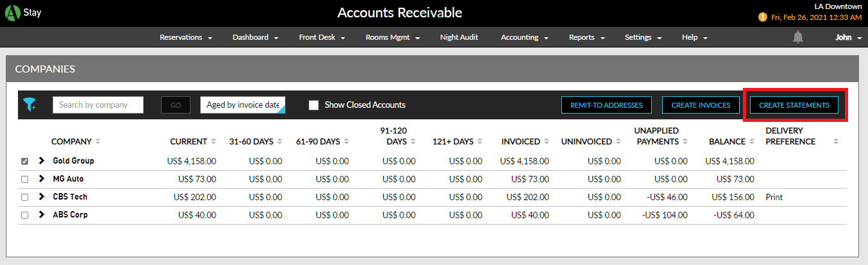Expand the MG Auto company row
Viewport: 868px width, 265px height.
click(x=42, y=179)
